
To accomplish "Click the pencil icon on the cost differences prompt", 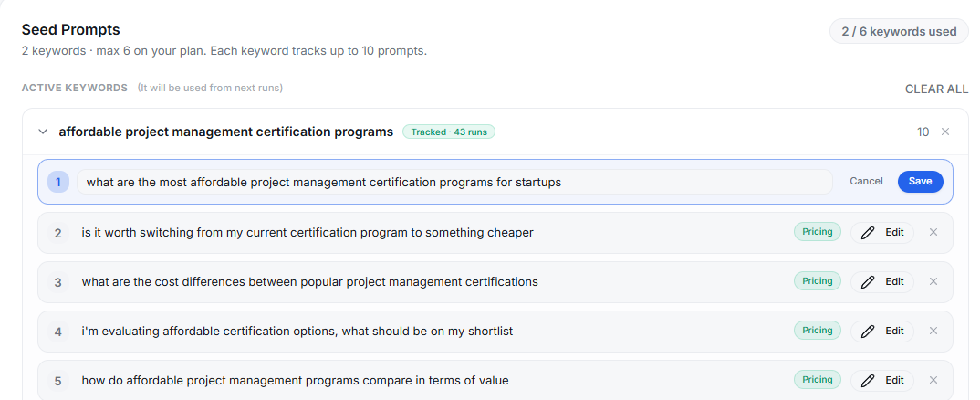I will pyautogui.click(x=868, y=281).
